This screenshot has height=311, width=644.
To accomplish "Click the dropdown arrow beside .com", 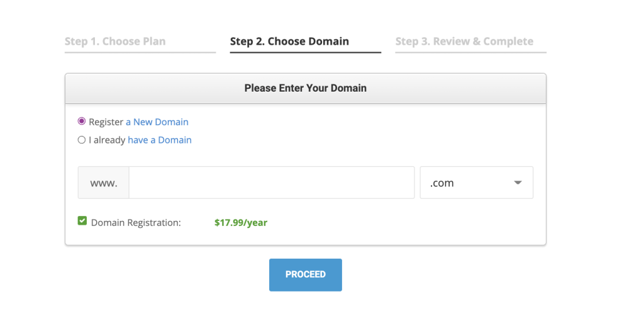I will click(x=518, y=183).
